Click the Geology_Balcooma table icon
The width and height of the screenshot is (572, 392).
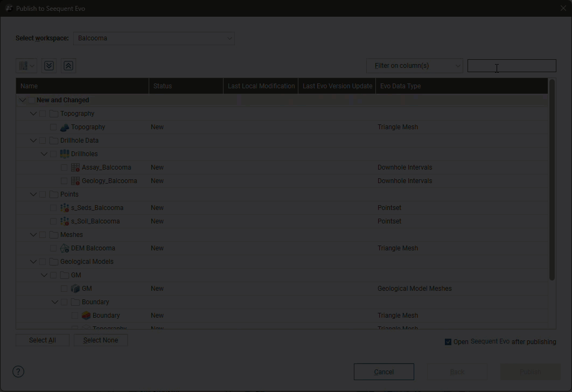pos(75,181)
